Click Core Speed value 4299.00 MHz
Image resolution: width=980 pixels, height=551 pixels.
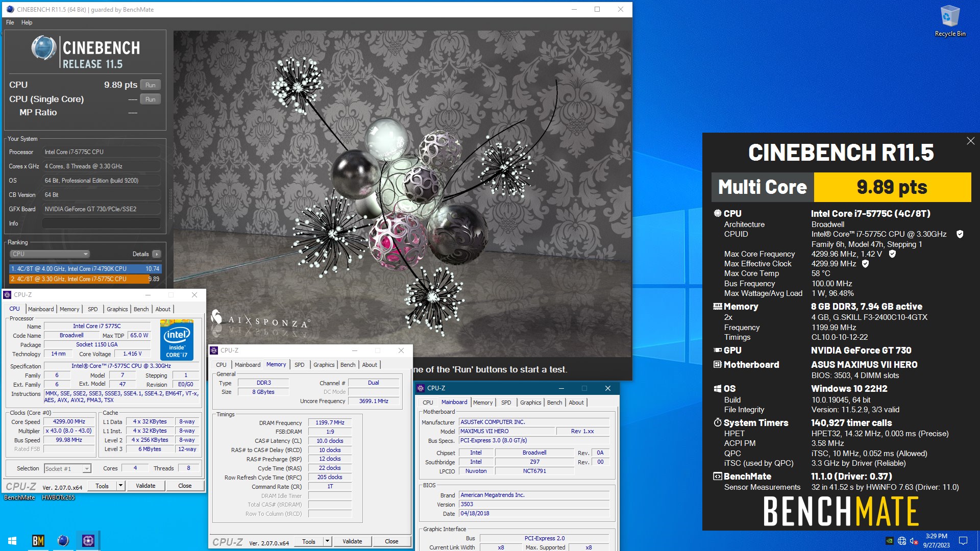(69, 421)
